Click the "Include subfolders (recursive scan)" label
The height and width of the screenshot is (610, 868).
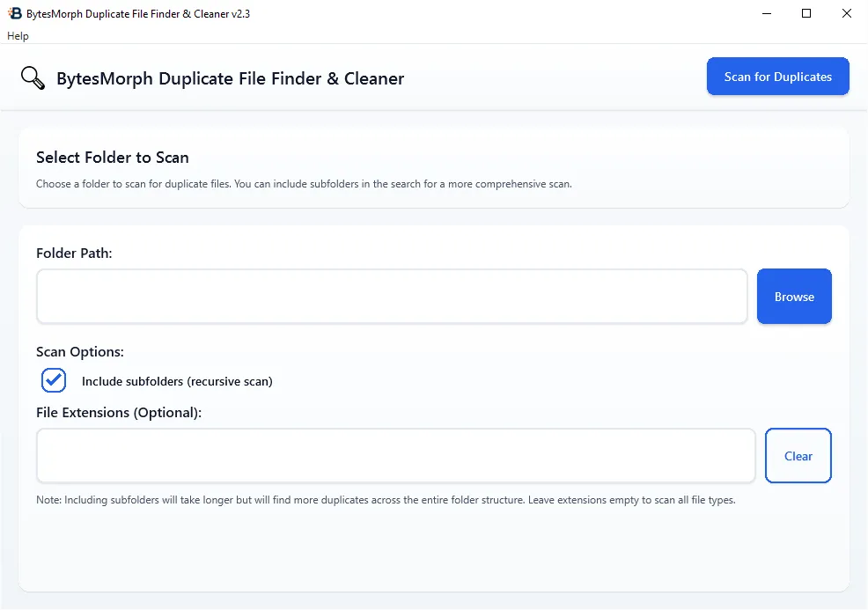click(x=177, y=381)
